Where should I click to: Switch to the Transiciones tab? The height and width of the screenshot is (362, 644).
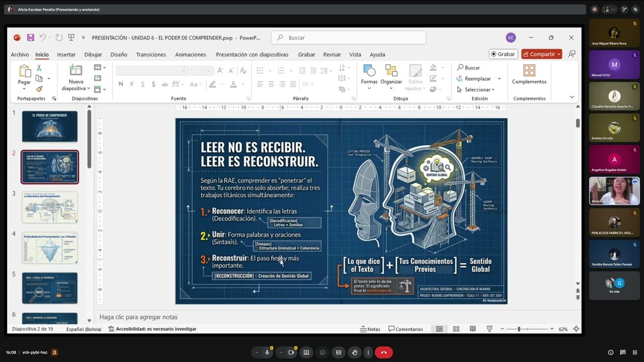[x=151, y=54]
